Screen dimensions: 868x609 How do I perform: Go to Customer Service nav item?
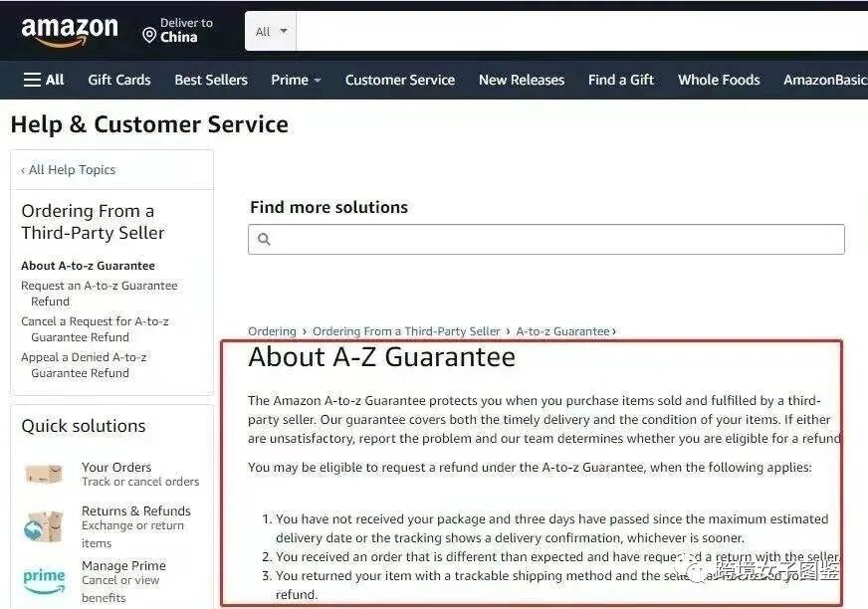click(x=400, y=80)
